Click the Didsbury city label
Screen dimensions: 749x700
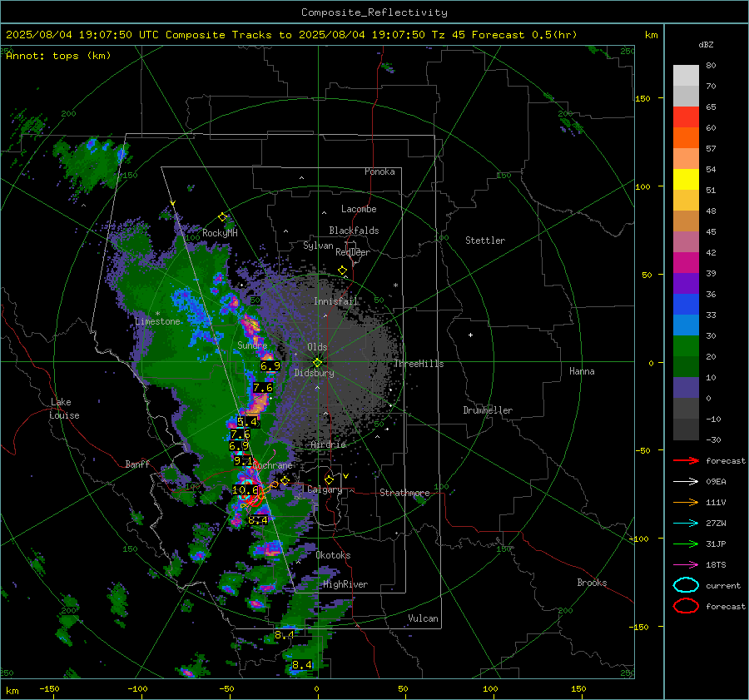315,373
